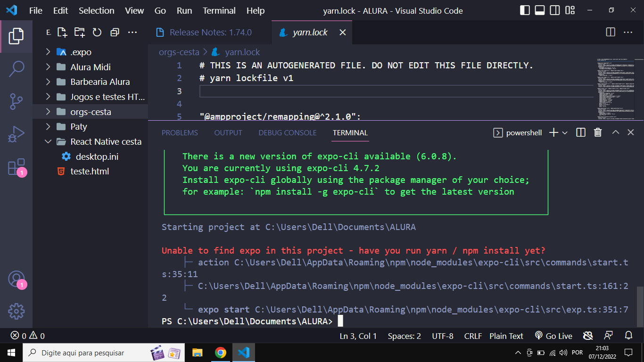Switch to PROBLEMS panel tab

click(x=180, y=133)
